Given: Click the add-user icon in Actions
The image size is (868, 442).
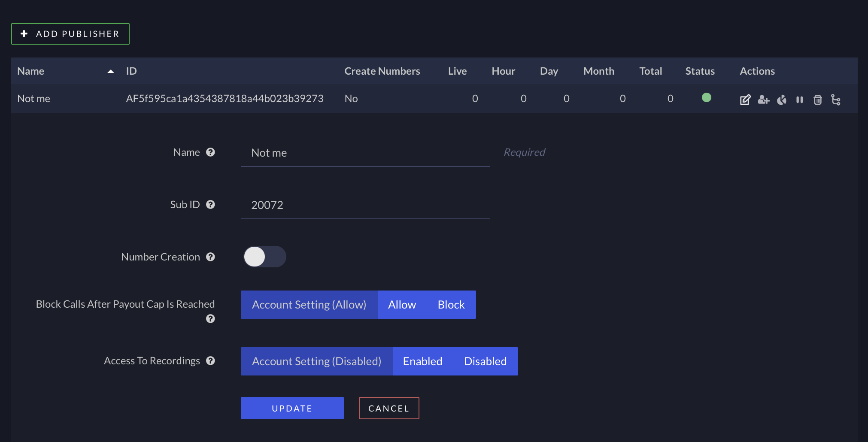Looking at the screenshot, I should [763, 100].
